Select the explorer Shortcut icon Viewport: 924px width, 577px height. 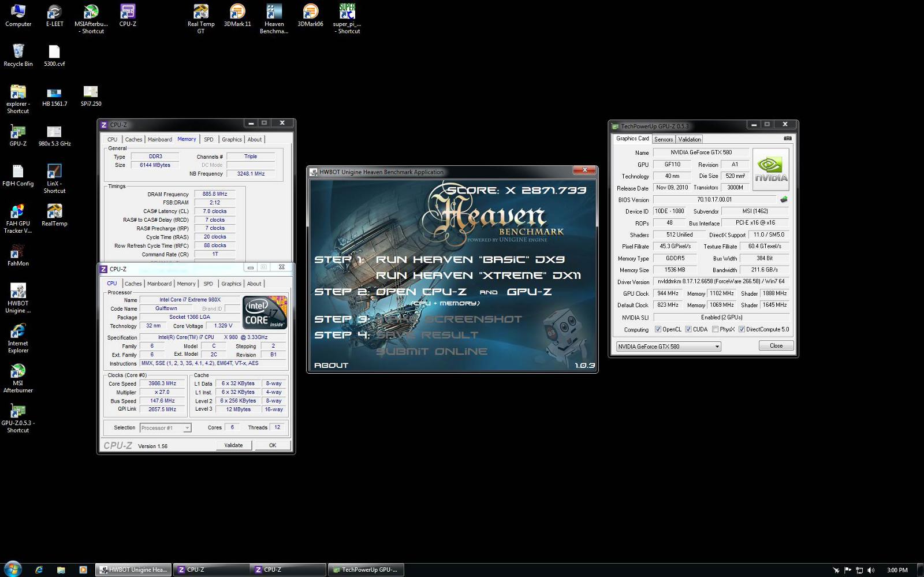18,99
